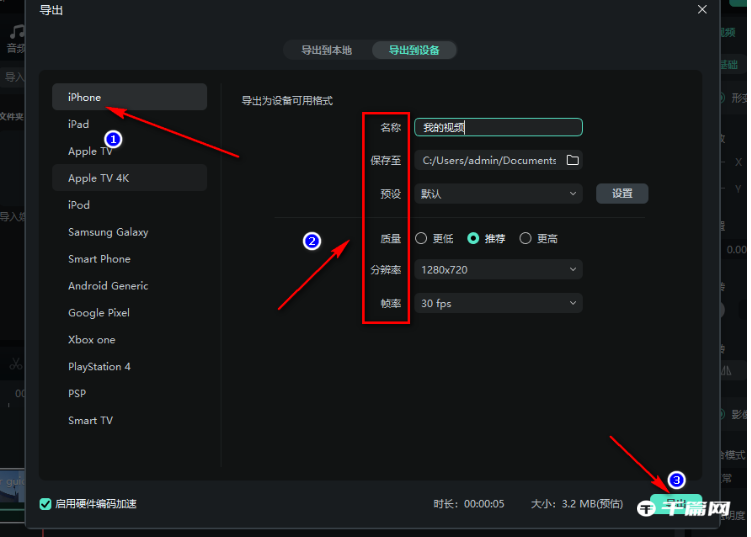Open the 帧率 30 fps dropdown
The width and height of the screenshot is (751, 537).
(498, 303)
